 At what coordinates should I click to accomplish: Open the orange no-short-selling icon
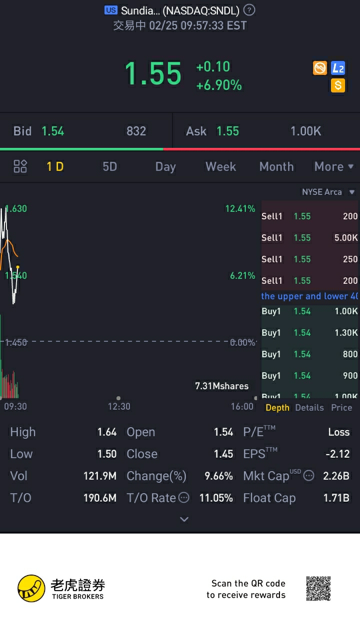[x=320, y=68]
